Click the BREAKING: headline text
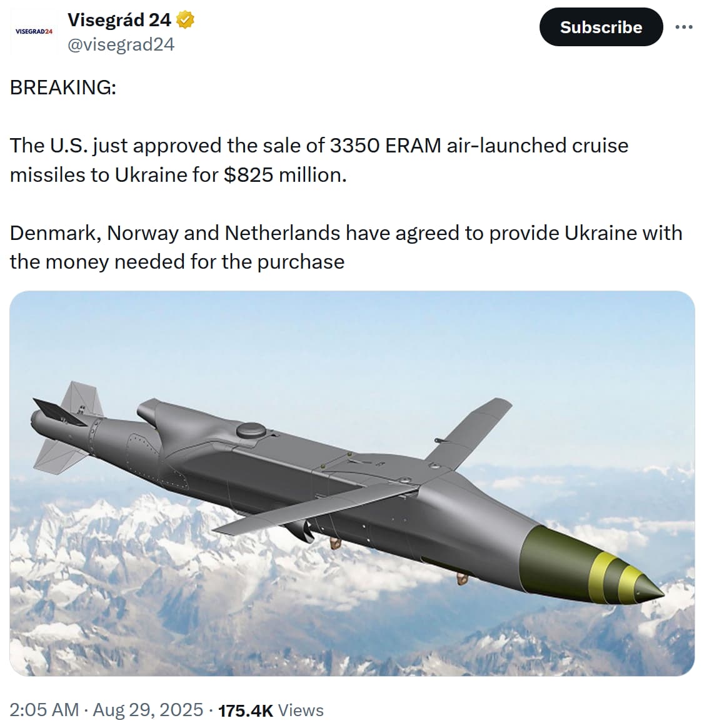704x728 pixels. (x=63, y=87)
